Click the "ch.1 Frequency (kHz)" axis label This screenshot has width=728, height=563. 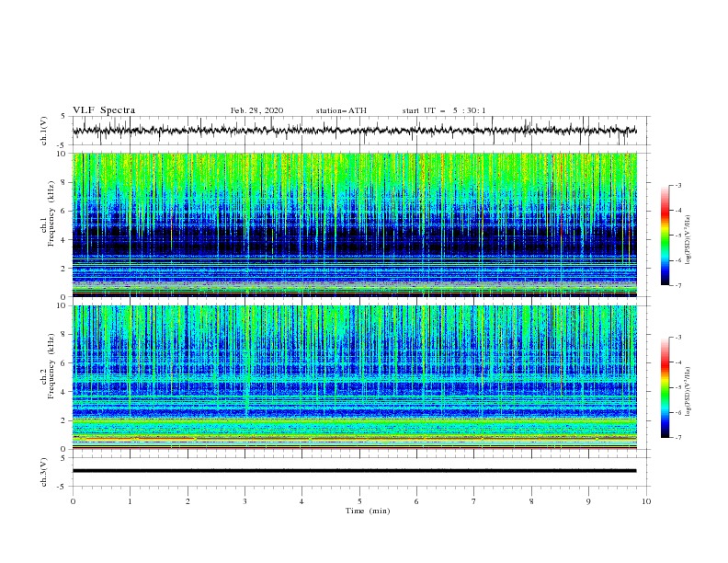(48, 213)
